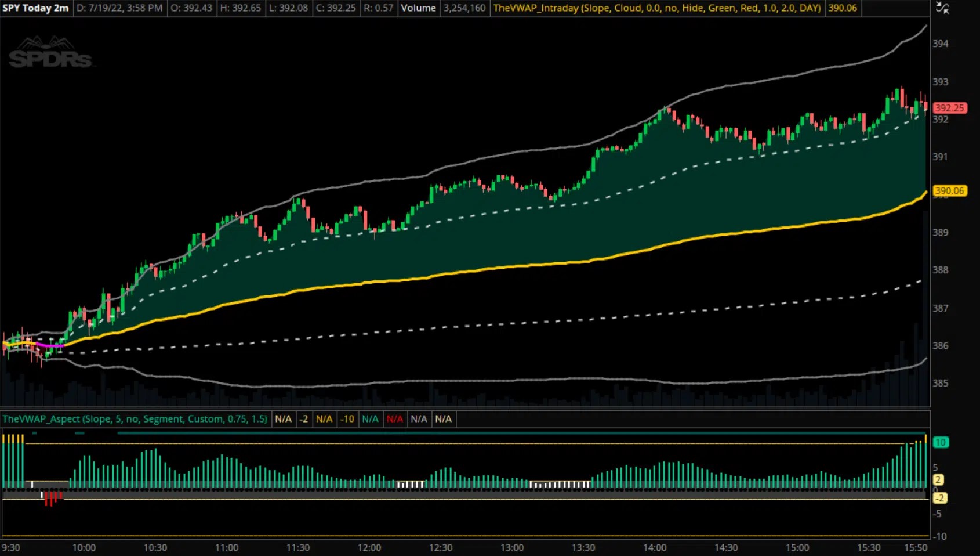Screen dimensions: 980x556
Task: Click the 388 price axis label
Action: 941,270
